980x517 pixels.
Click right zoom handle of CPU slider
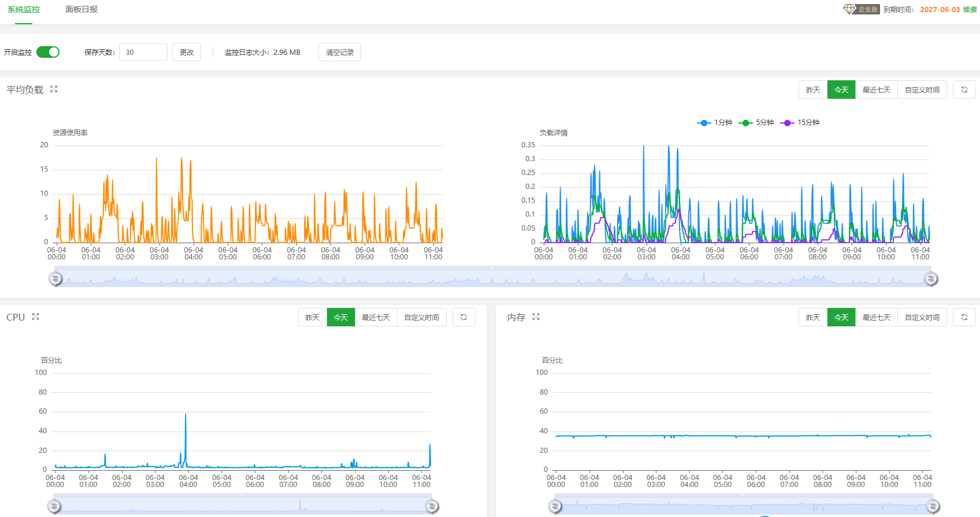432,507
